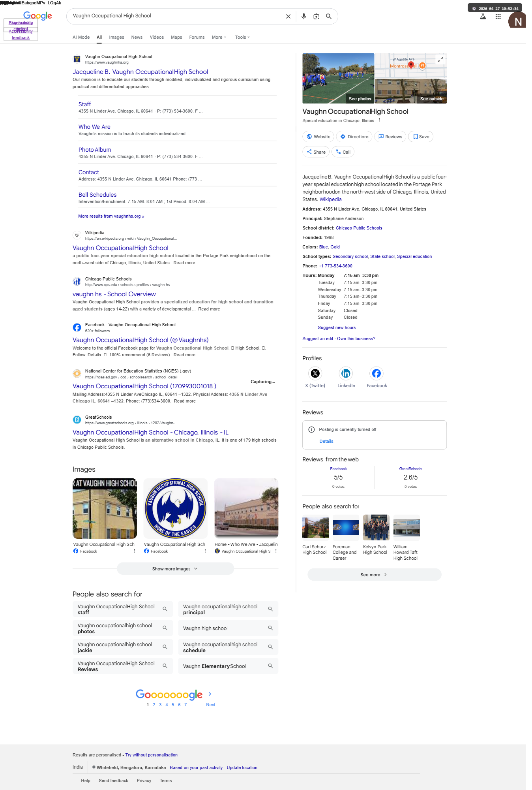Switch to the Images tab
Screen dimensions: 532x790
coord(116,38)
